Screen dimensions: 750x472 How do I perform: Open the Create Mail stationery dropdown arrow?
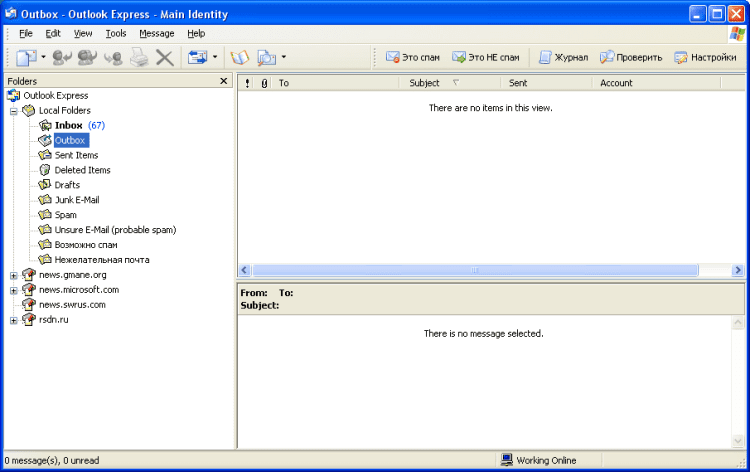(x=44, y=57)
